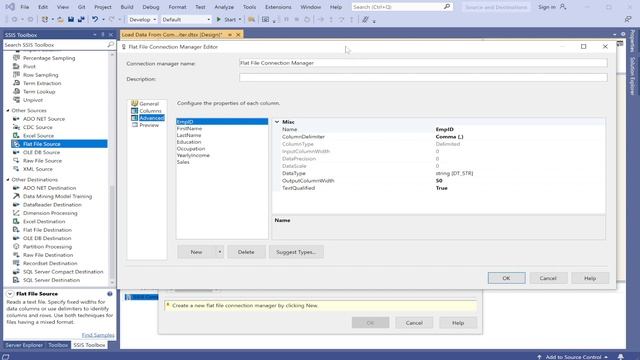
Task: Click the ADO NET Source icon
Action: pos(16,119)
